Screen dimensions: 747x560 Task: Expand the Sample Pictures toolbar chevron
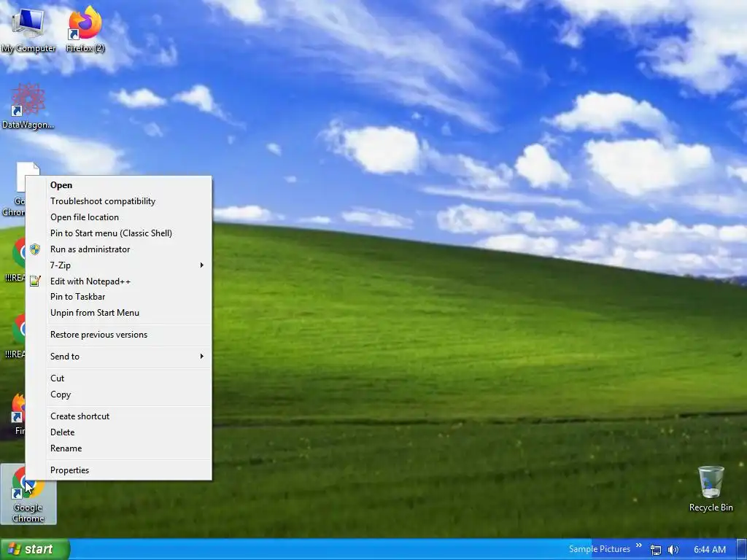(x=639, y=545)
